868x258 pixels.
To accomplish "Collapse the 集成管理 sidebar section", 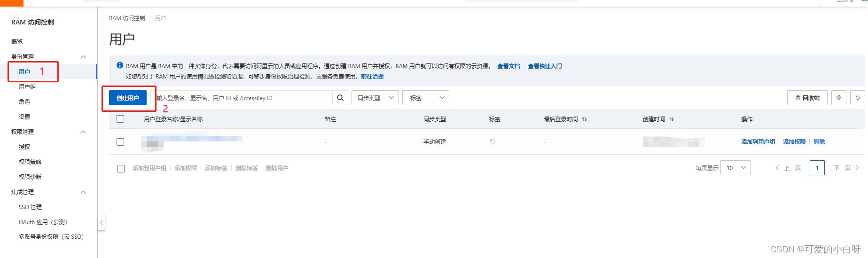I will pyautogui.click(x=83, y=192).
